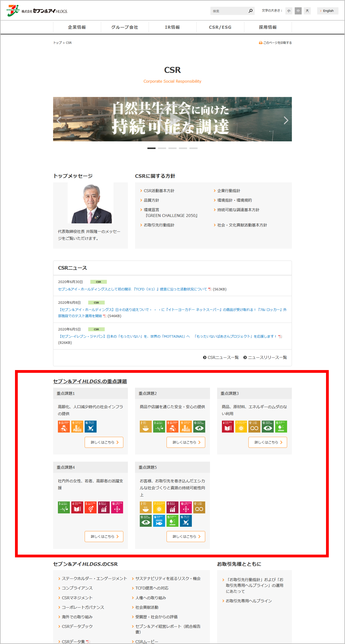Open 持続可能な調達基本方針 link
The width and height of the screenshot is (345, 644).
tap(238, 210)
